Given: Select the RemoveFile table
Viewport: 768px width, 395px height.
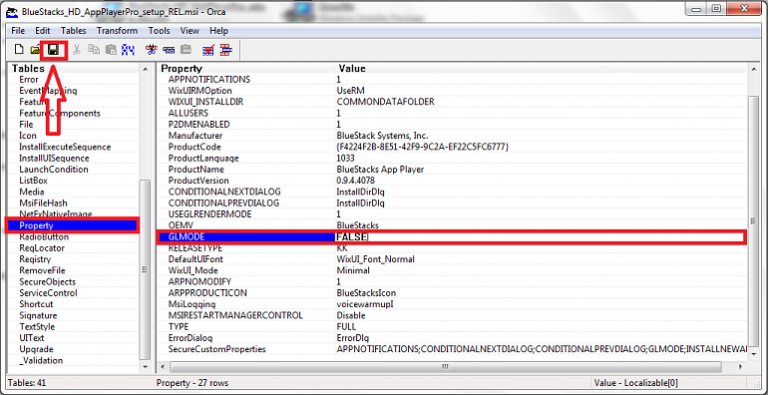Looking at the screenshot, I should 42,271.
